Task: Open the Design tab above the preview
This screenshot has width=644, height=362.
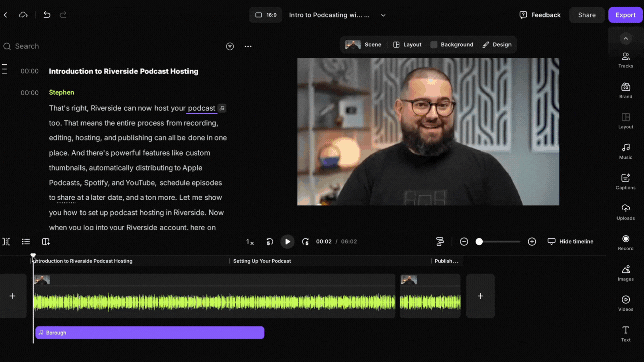Action: pyautogui.click(x=497, y=45)
